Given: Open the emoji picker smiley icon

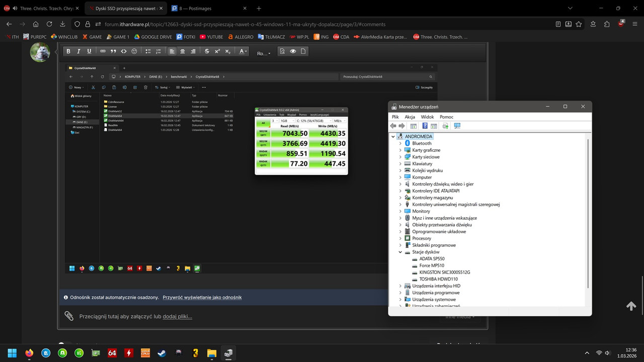Looking at the screenshot, I should coord(134,51).
